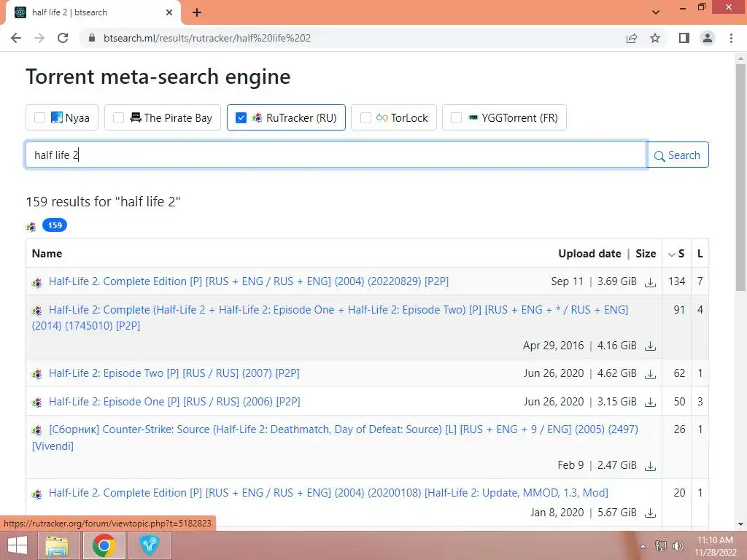
Task: Close the half life 2 btsearch tab
Action: tap(169, 12)
